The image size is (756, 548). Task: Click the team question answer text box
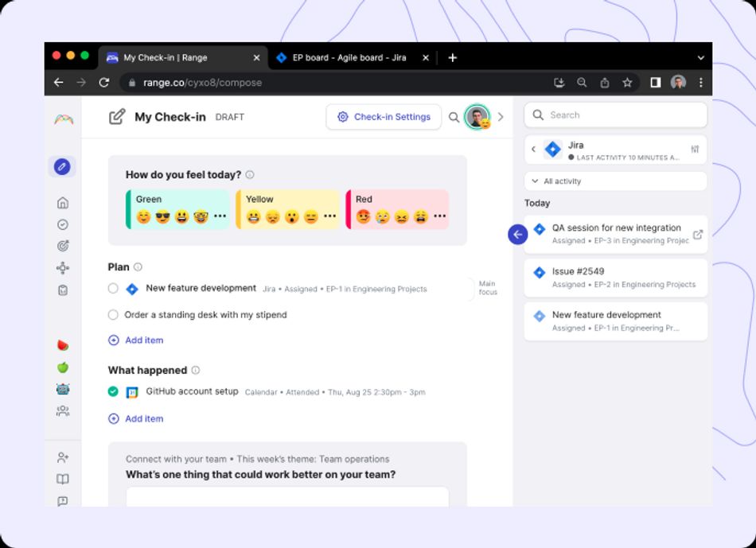coord(287,497)
